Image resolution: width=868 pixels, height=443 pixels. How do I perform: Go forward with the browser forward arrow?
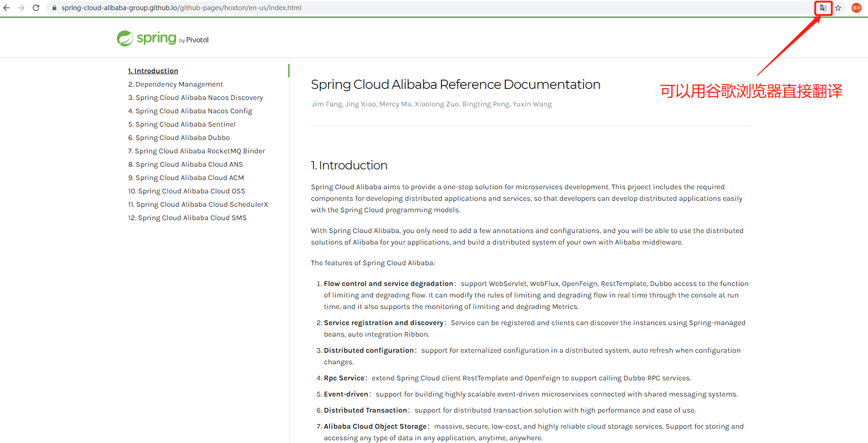[x=21, y=8]
